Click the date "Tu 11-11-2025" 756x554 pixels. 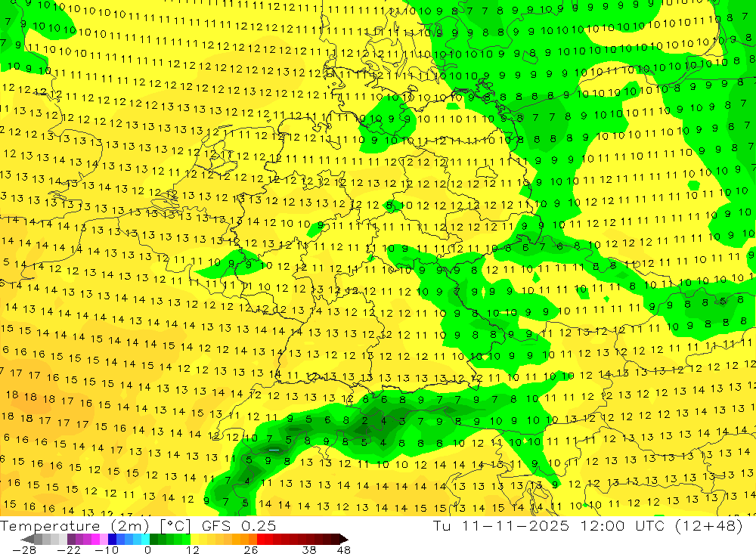(501, 526)
